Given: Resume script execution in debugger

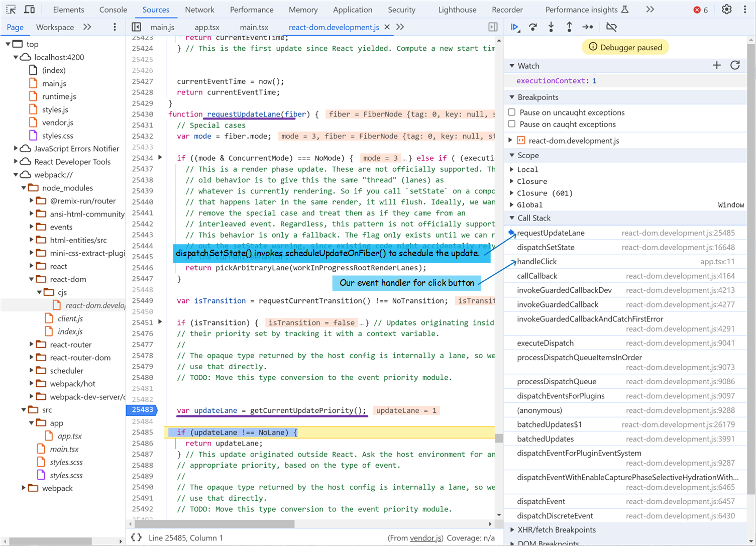Looking at the screenshot, I should click(515, 27).
